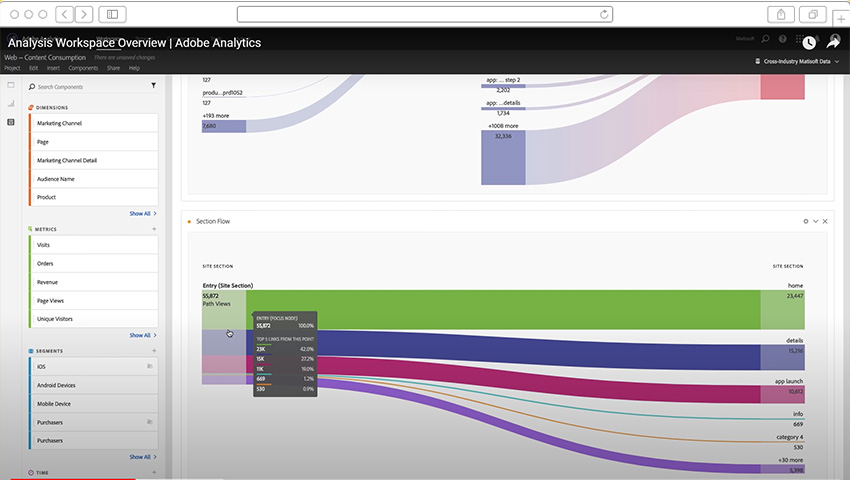The width and height of the screenshot is (850, 480).
Task: Toggle the browser sidebar button
Action: (112, 14)
